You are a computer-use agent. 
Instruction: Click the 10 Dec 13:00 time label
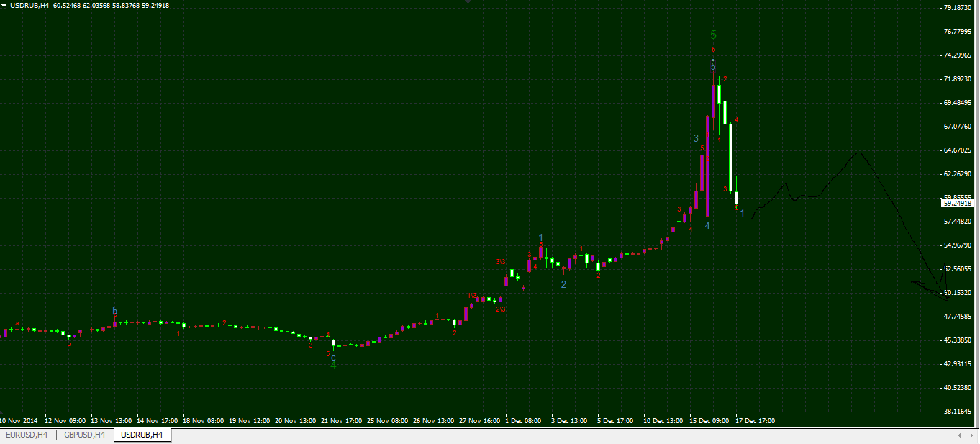pos(663,420)
